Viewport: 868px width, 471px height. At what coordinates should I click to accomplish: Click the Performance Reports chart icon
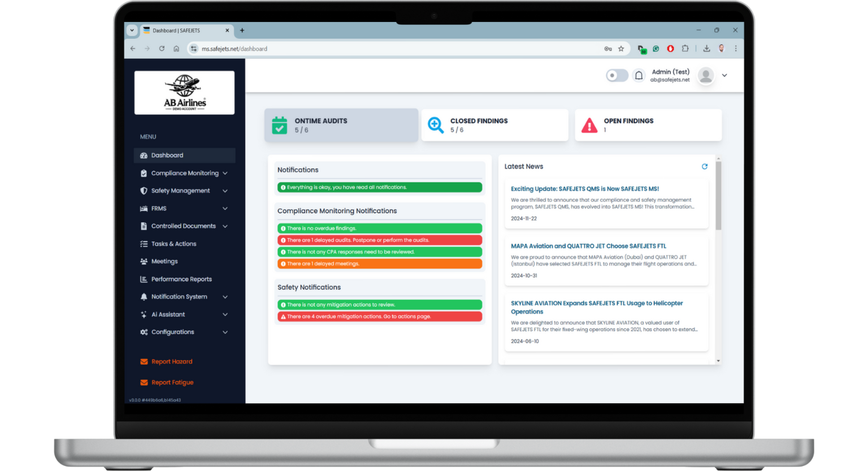pyautogui.click(x=144, y=279)
